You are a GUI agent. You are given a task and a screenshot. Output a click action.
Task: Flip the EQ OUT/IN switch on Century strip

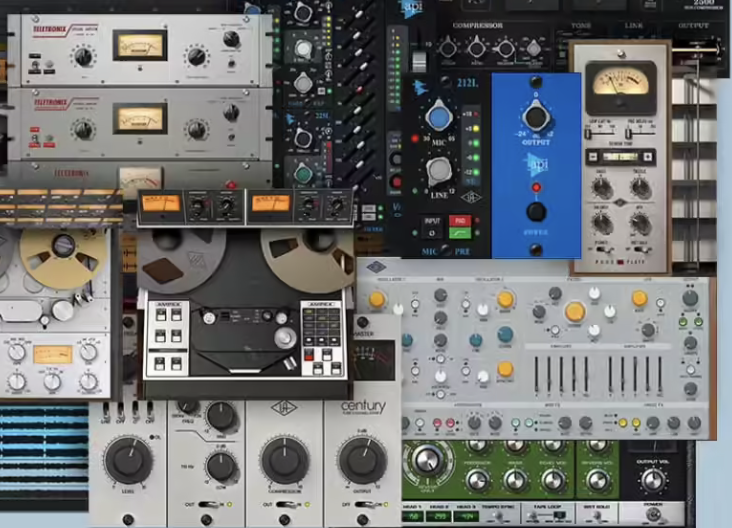[208, 505]
